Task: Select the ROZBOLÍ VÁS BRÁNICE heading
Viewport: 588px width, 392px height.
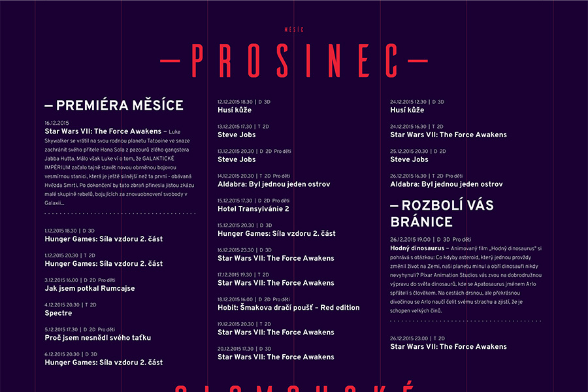Action: pyautogui.click(x=441, y=214)
